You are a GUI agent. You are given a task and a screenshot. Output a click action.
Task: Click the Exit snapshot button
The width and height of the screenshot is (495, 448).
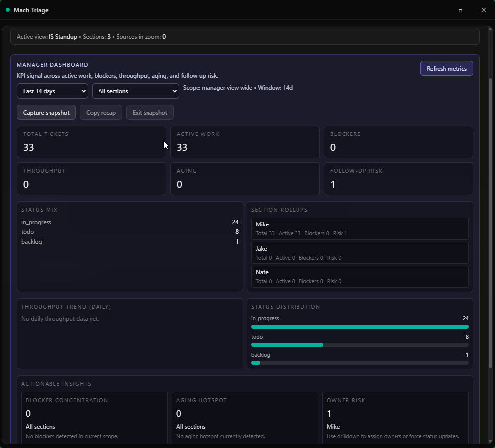(x=150, y=113)
